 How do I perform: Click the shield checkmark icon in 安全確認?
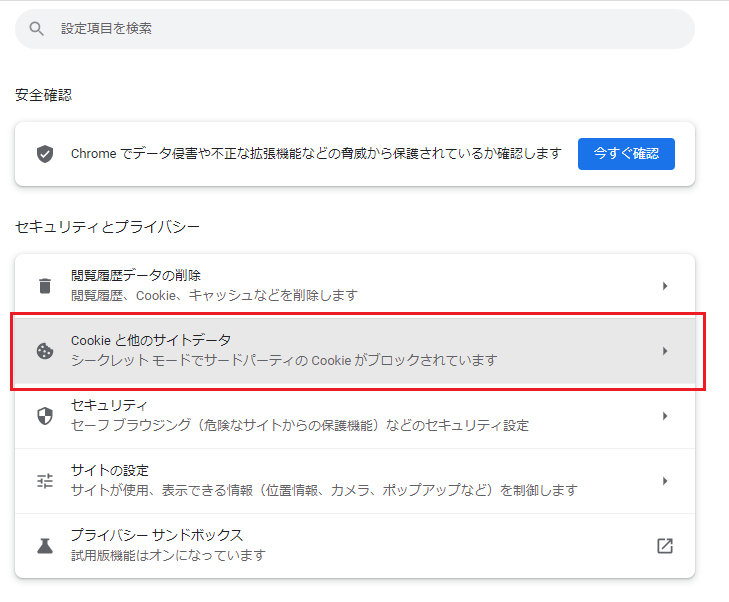45,154
